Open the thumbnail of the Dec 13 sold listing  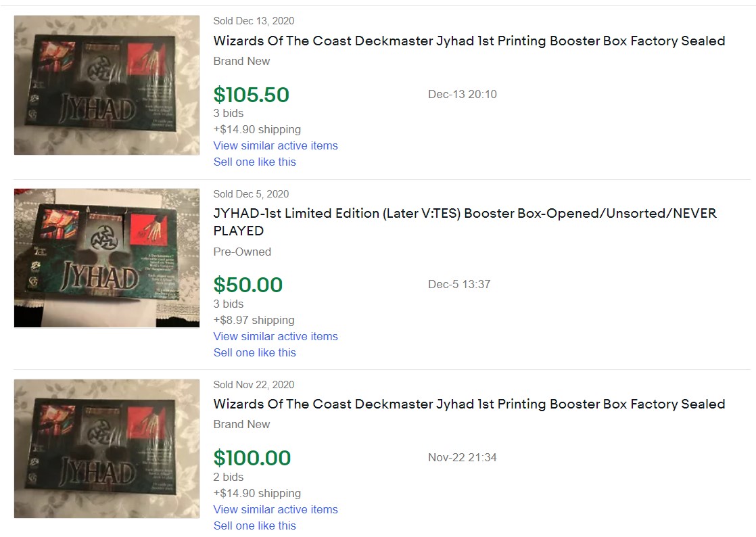pyautogui.click(x=107, y=85)
